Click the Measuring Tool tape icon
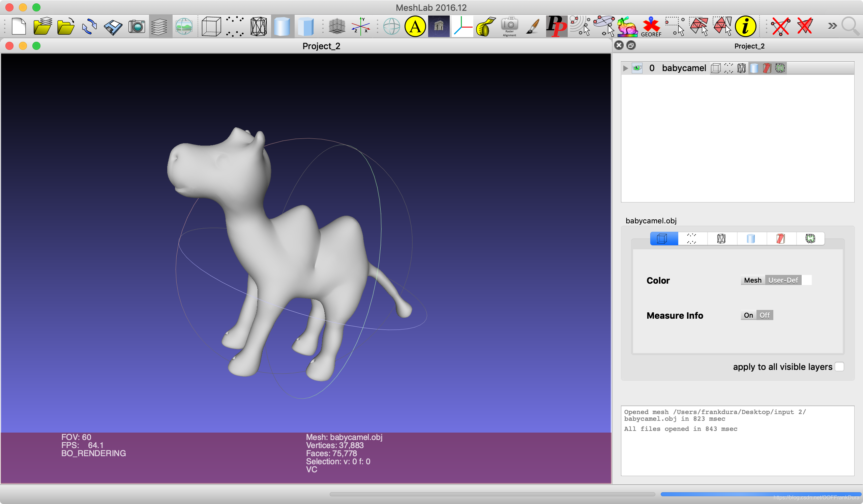 click(486, 27)
